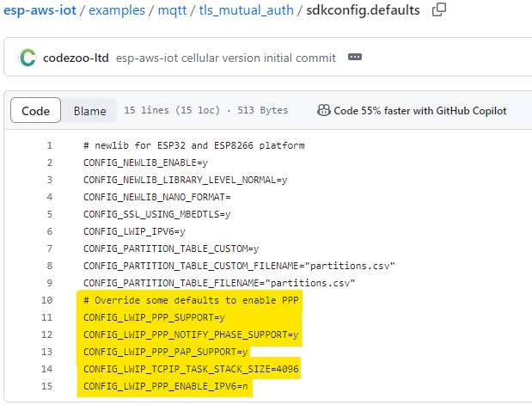This screenshot has height=405, width=532.
Task: Click the newlib for ESP32 comment line
Action: click(x=193, y=145)
